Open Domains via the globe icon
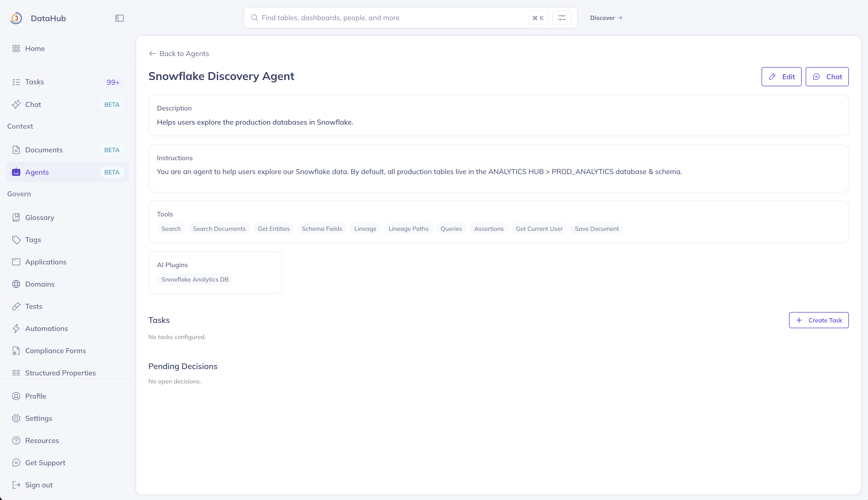 click(x=16, y=284)
